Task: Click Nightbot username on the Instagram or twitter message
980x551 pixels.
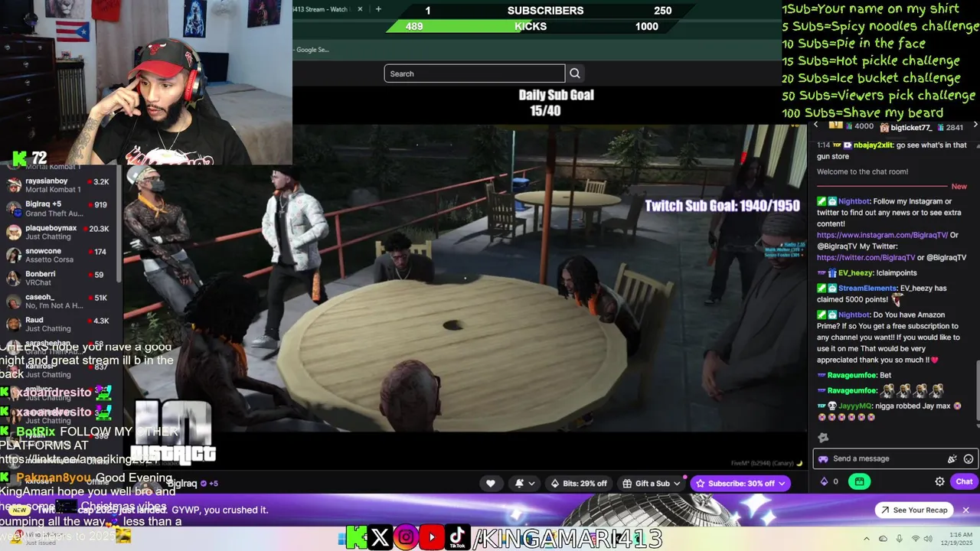Action: click(x=854, y=201)
